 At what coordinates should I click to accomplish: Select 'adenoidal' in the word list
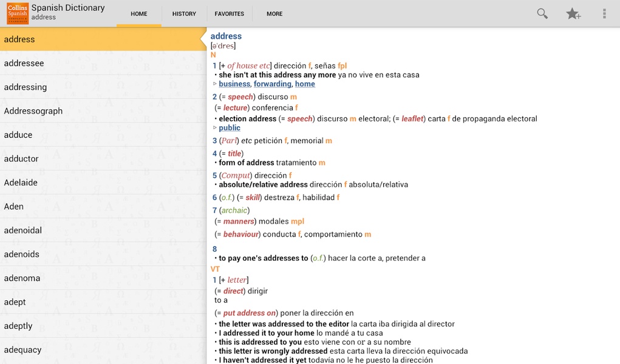point(103,231)
